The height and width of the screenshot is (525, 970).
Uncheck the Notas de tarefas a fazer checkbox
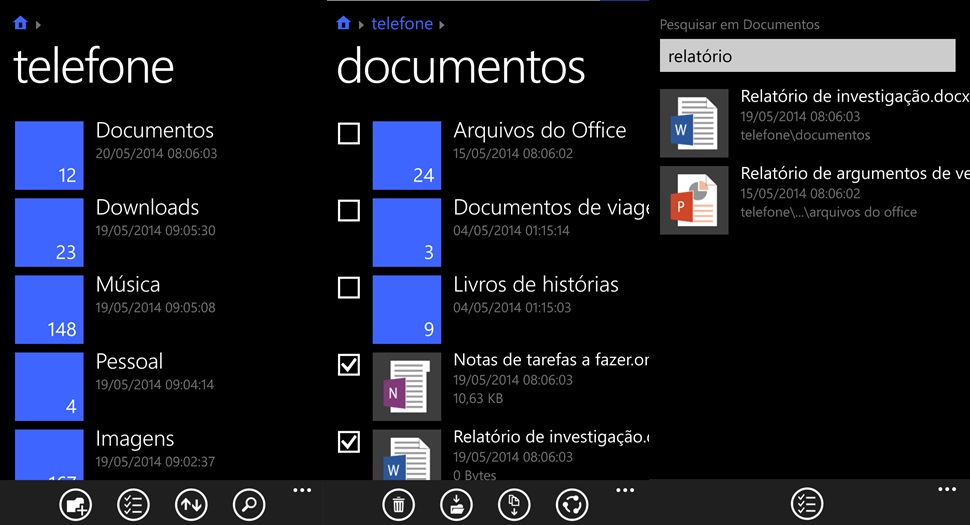tap(349, 366)
